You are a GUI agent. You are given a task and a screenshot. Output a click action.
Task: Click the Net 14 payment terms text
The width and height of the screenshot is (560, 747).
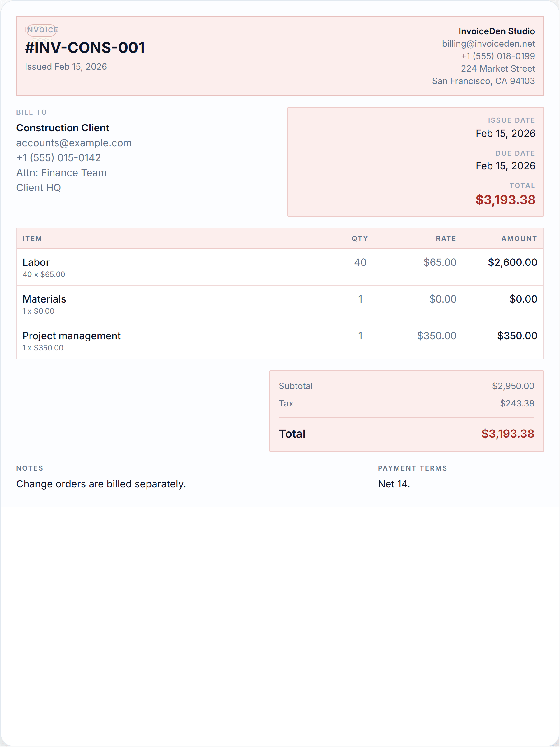click(x=394, y=484)
